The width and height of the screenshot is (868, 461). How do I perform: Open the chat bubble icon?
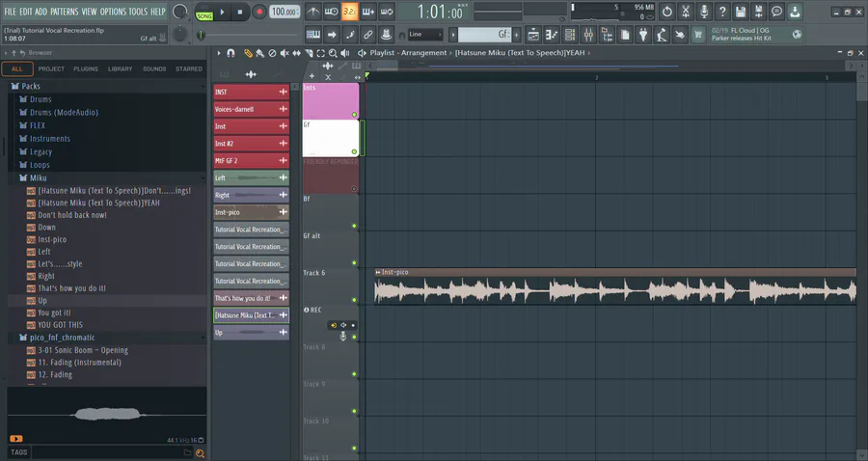[776, 11]
